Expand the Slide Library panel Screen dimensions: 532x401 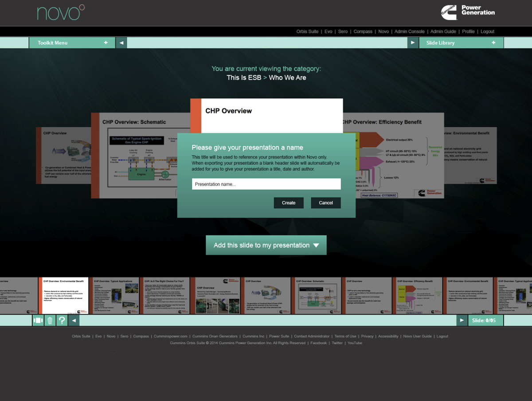[461, 43]
